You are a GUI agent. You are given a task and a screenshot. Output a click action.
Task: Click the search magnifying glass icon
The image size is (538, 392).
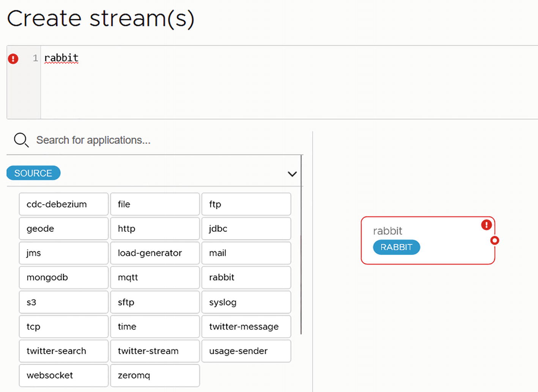tap(21, 140)
